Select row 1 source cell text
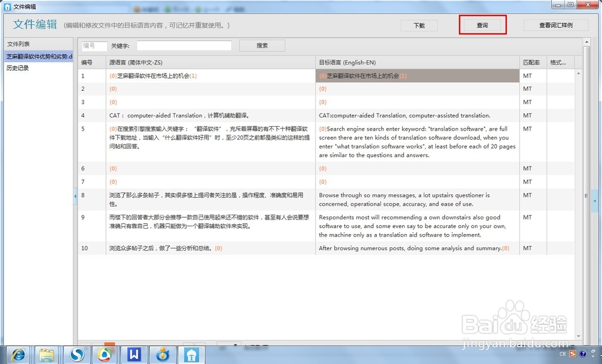Viewport: 602px width, 364px height. [211, 76]
